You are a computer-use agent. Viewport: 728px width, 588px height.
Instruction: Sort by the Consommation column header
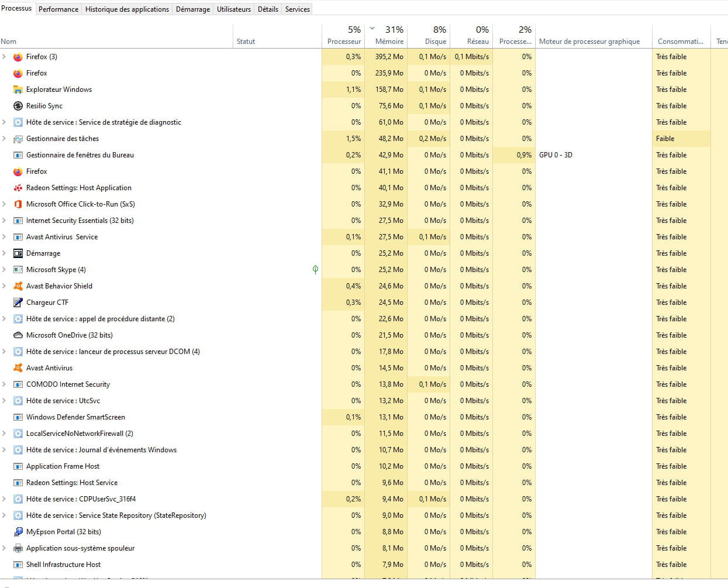click(681, 36)
